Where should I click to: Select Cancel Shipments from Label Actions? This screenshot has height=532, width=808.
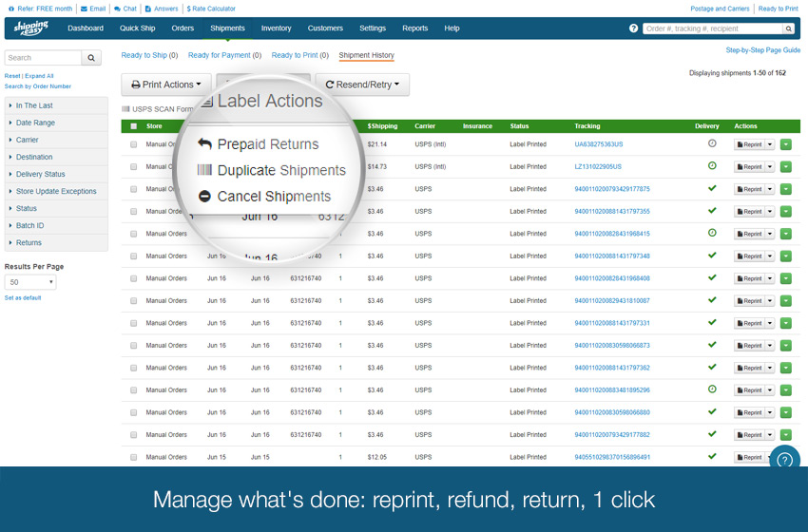pos(265,197)
